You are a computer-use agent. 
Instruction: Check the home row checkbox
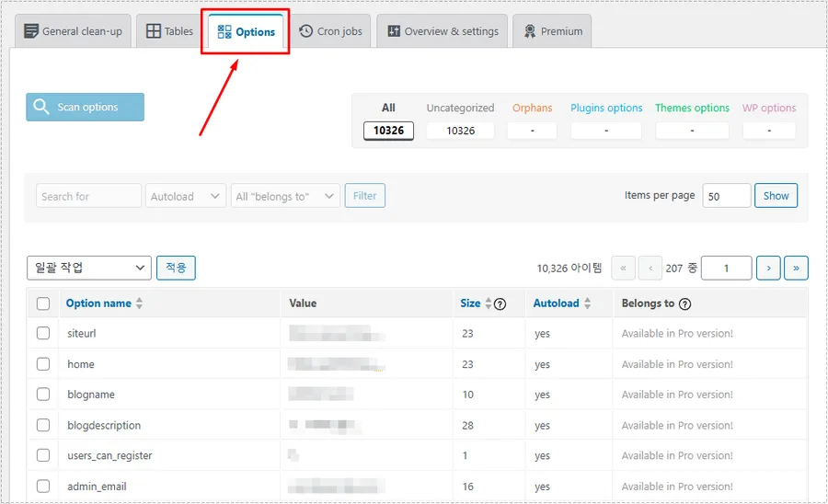pyautogui.click(x=43, y=364)
